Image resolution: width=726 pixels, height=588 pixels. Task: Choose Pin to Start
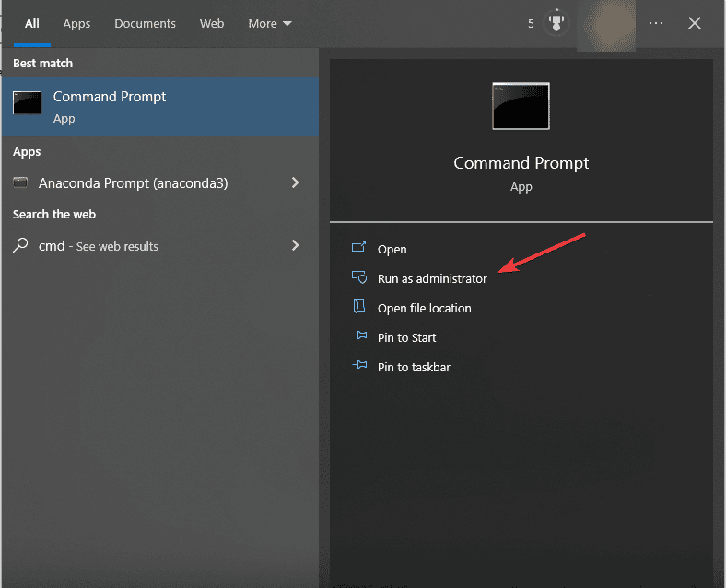(x=406, y=338)
